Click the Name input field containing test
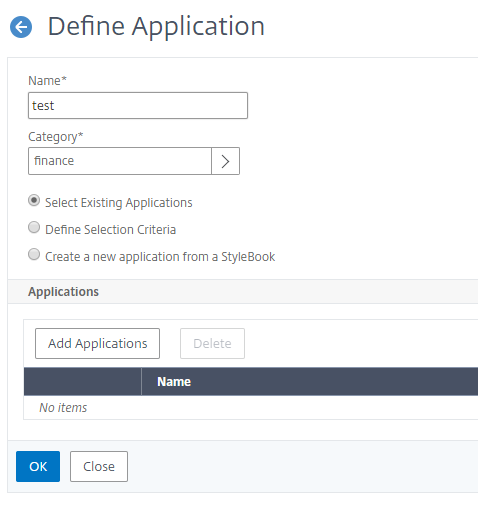478x530 pixels. (x=138, y=105)
